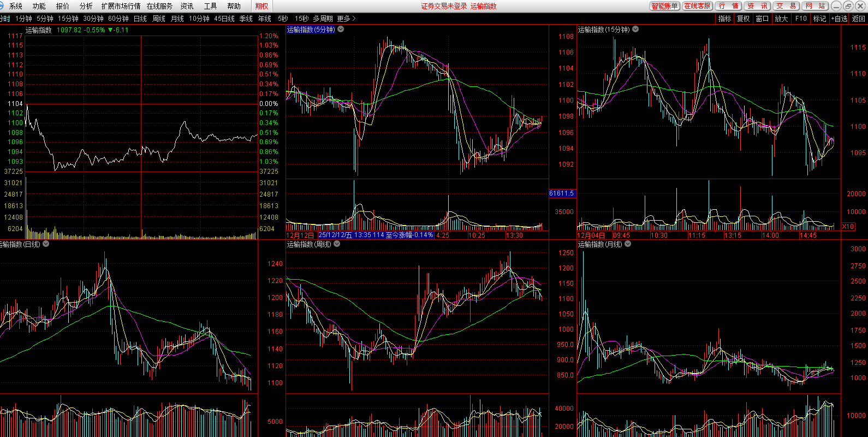Open 在线客服 support

(x=697, y=6)
